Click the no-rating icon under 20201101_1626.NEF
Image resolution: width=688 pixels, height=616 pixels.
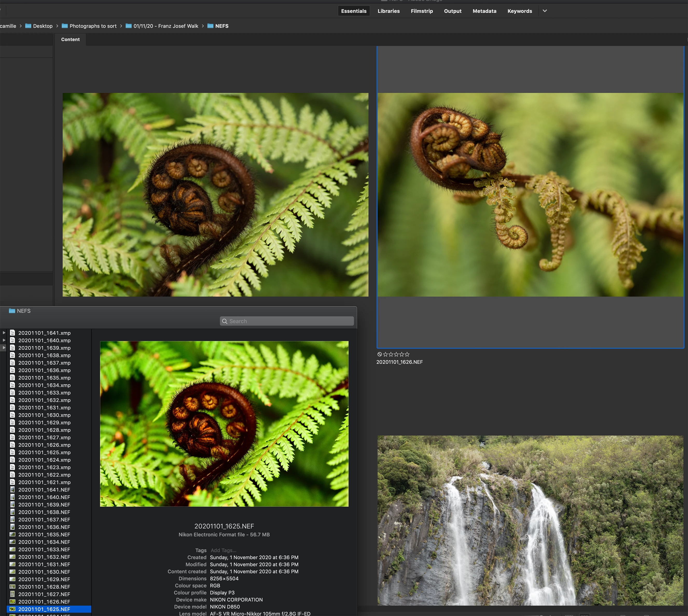pos(380,354)
